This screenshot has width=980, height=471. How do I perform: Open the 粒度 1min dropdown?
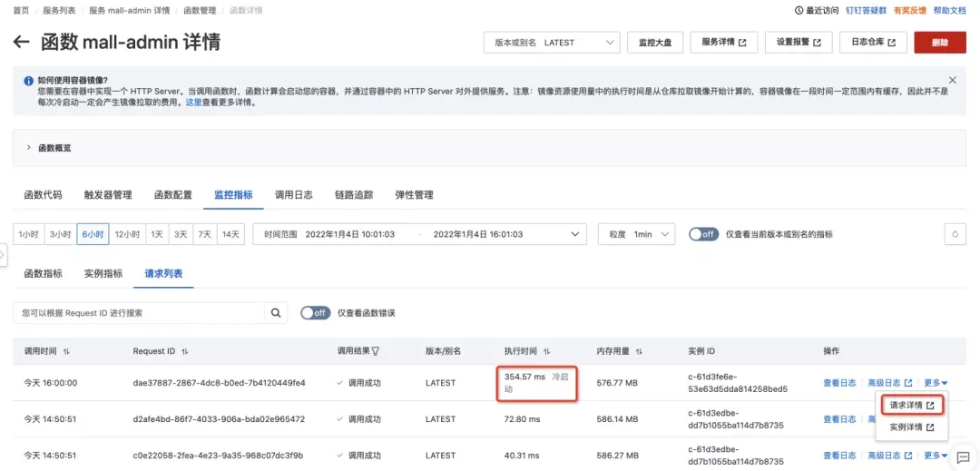[636, 234]
